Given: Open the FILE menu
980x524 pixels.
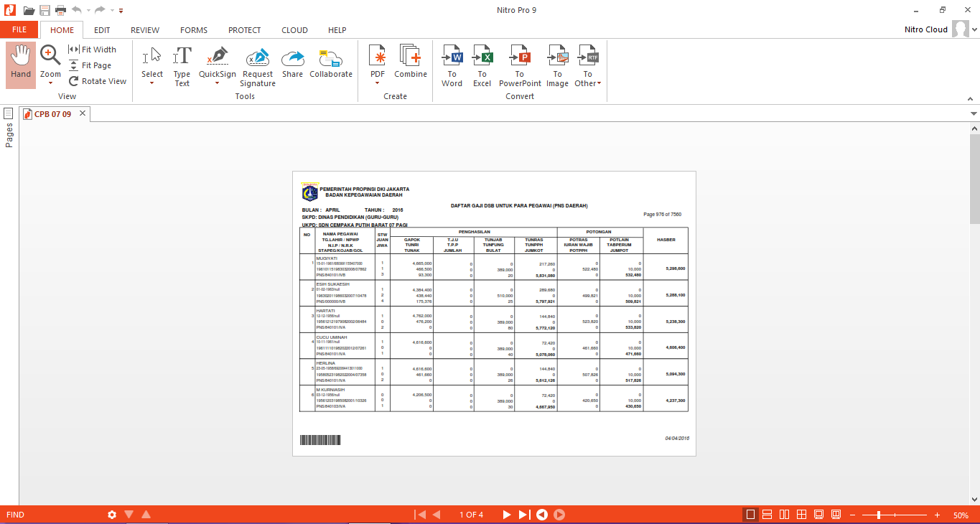Looking at the screenshot, I should (19, 29).
